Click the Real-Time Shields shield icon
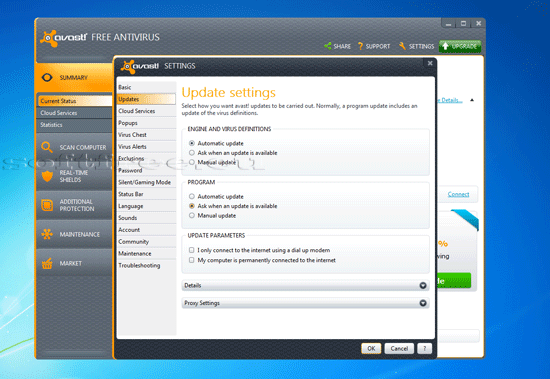 [47, 176]
